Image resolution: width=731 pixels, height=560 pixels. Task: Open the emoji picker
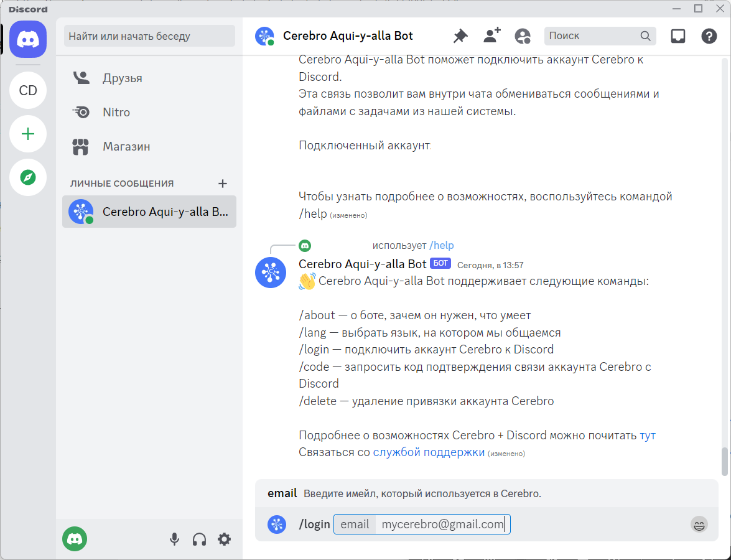[x=699, y=525]
